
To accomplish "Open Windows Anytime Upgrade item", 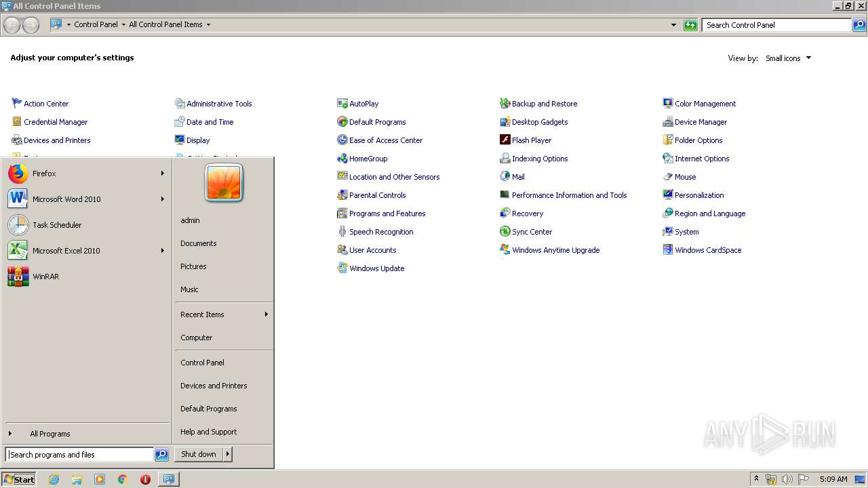I will (x=555, y=250).
